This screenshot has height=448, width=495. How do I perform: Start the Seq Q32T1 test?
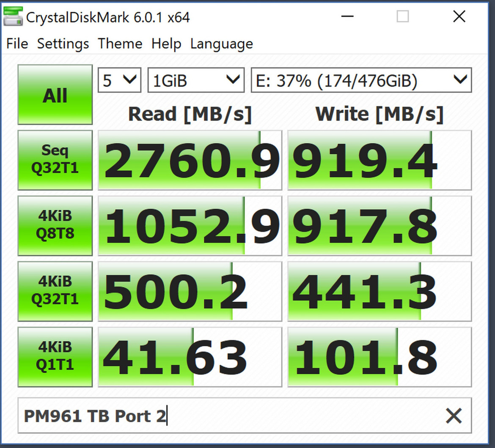click(55, 160)
